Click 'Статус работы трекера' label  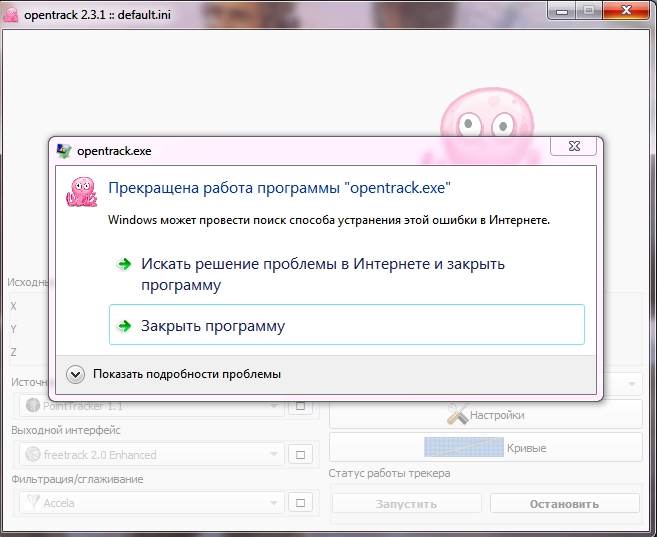pyautogui.click(x=389, y=473)
